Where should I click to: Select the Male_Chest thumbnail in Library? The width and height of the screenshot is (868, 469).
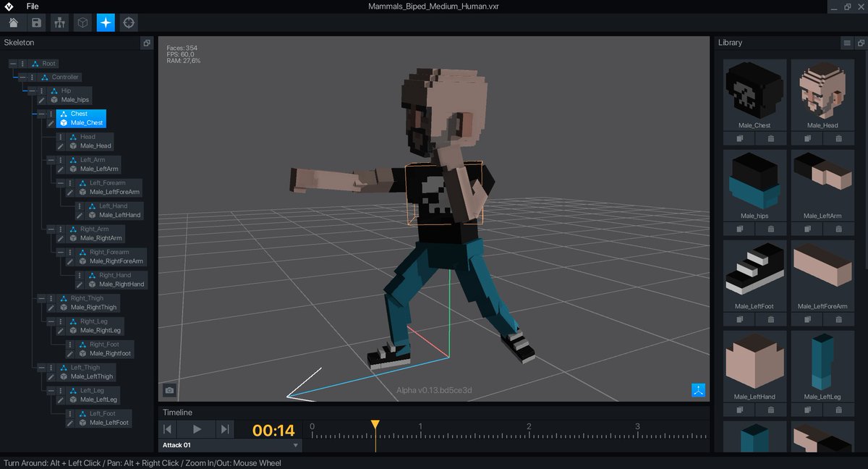(x=754, y=90)
